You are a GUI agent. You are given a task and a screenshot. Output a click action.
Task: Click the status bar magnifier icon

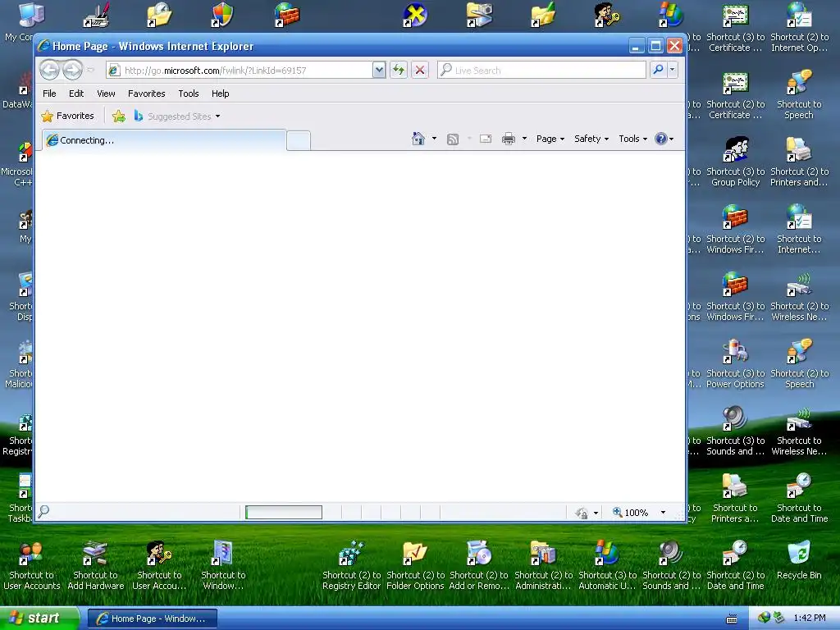coord(44,512)
